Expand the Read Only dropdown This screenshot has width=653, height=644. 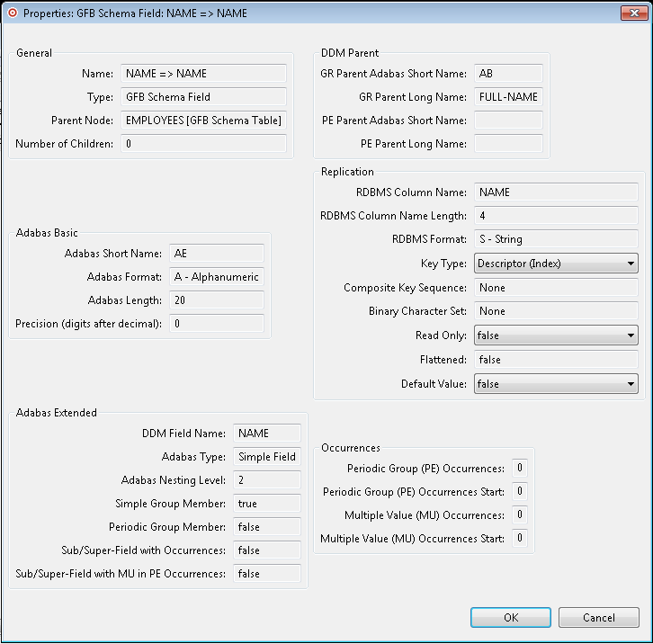click(556, 335)
